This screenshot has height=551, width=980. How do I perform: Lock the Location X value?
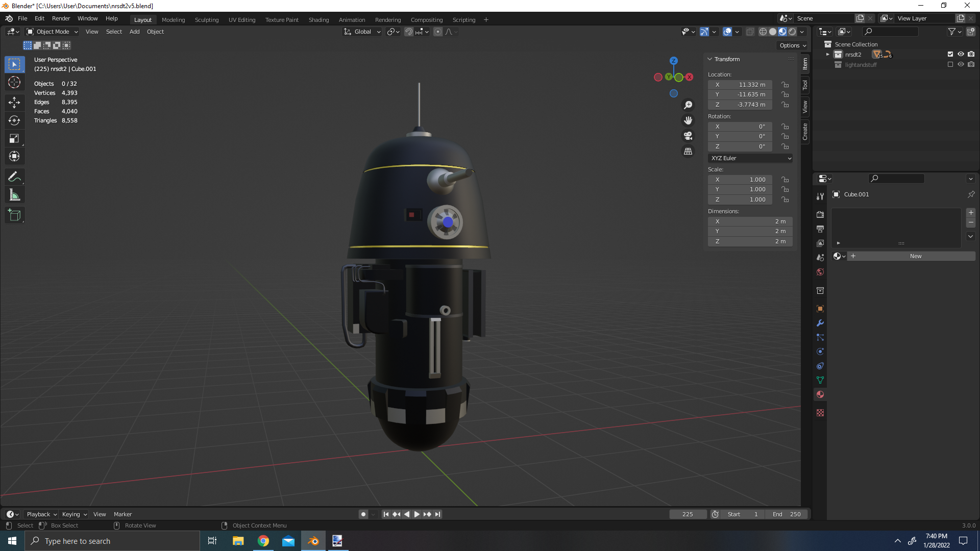click(785, 85)
